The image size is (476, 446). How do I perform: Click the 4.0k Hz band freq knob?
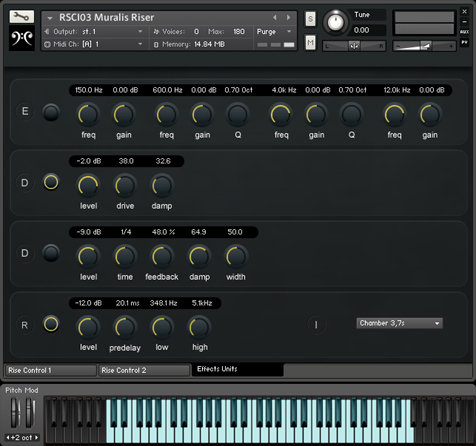(281, 115)
